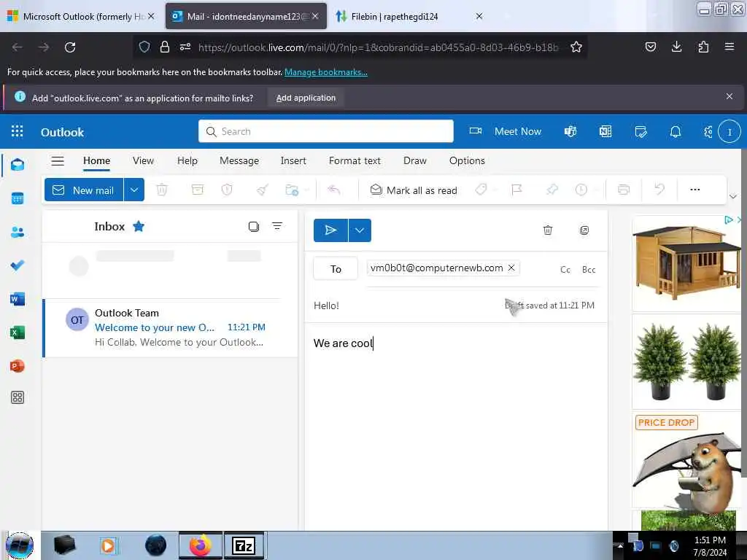Open the Insert ribbon tab
Image resolution: width=747 pixels, height=560 pixels.
(x=293, y=161)
